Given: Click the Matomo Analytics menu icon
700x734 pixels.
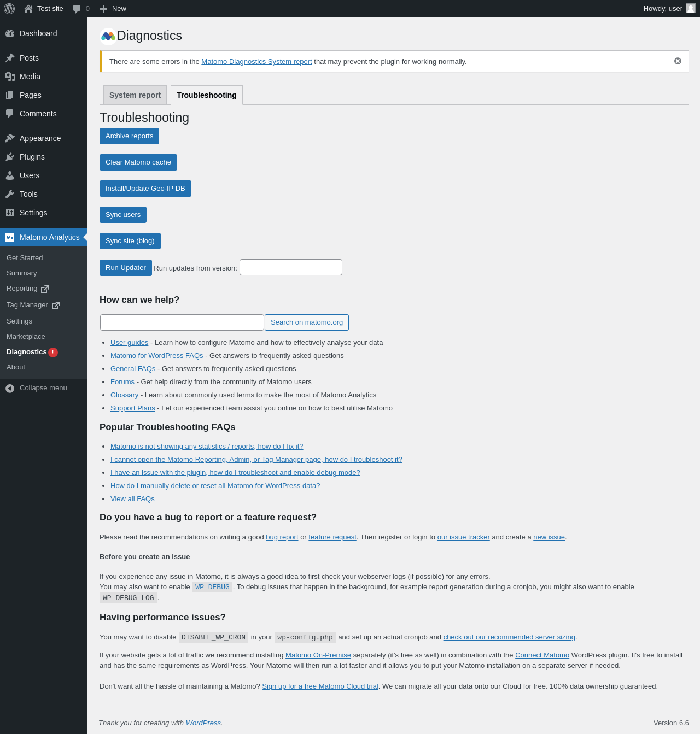Looking at the screenshot, I should click(10, 237).
